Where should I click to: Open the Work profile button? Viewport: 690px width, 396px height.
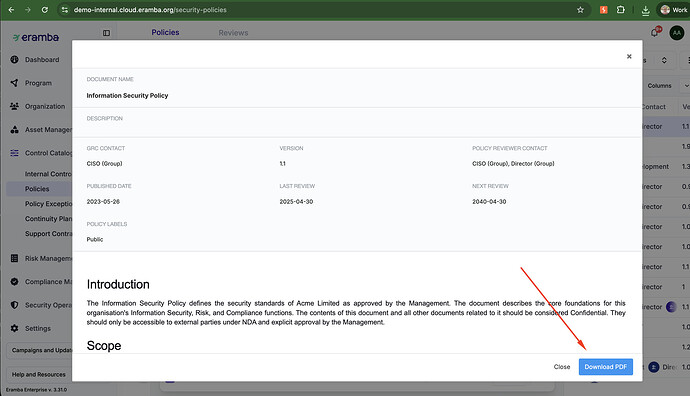(x=674, y=10)
